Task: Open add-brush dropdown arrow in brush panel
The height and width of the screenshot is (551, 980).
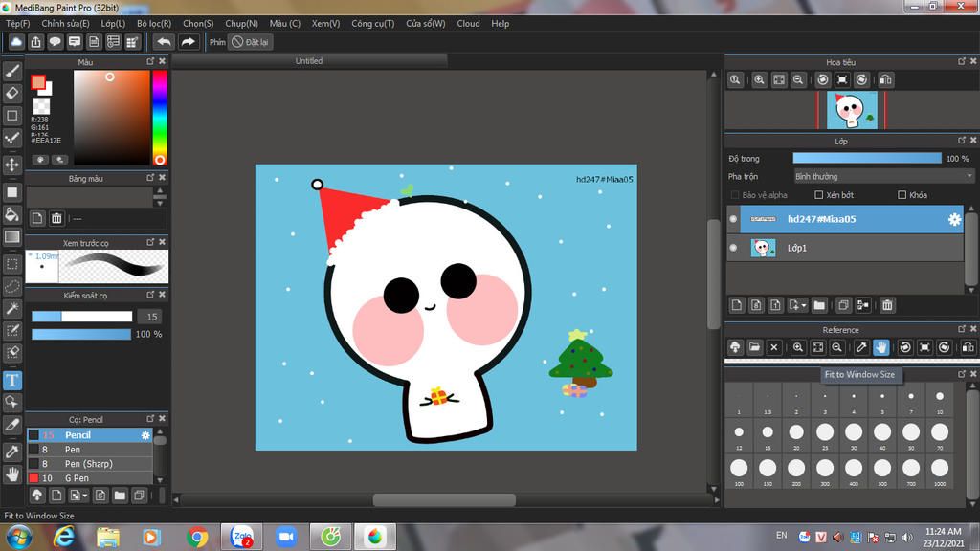Action: (x=85, y=496)
